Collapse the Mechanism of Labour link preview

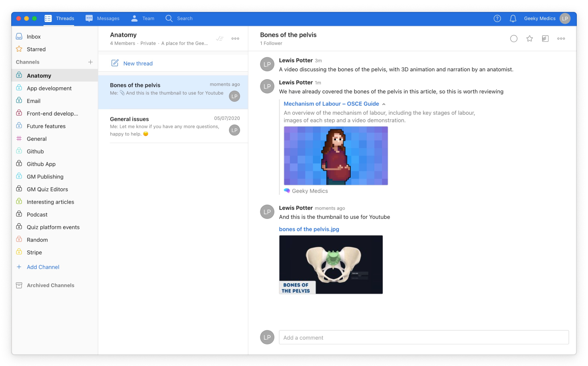tap(384, 104)
